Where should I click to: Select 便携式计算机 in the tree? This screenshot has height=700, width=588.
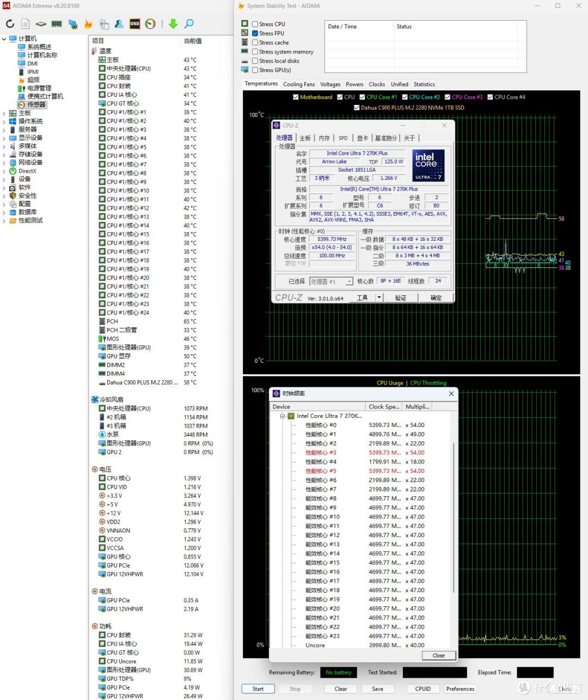[x=45, y=96]
